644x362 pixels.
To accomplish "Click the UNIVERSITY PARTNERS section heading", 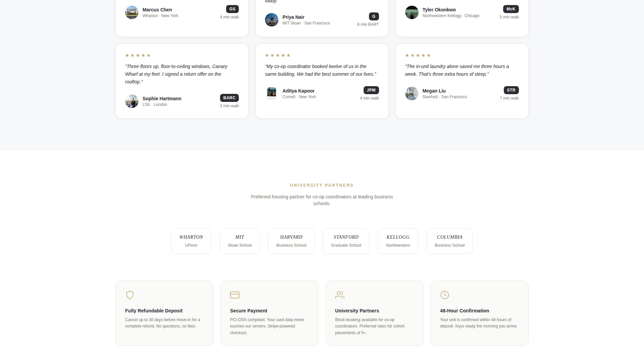I will coord(321,185).
